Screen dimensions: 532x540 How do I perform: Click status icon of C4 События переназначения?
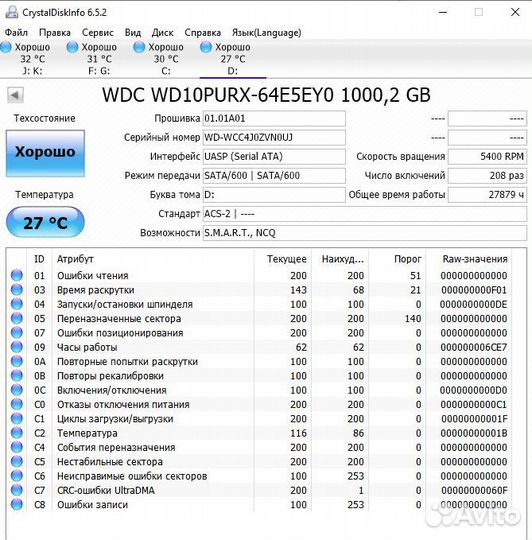[x=17, y=447]
